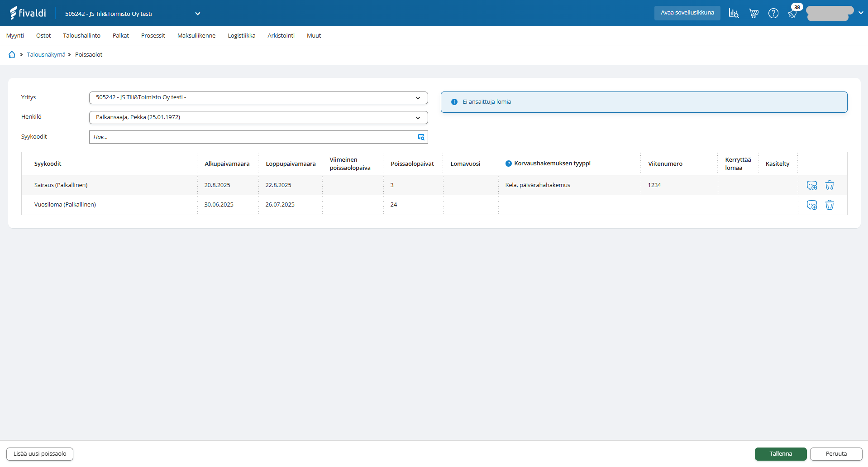This screenshot has height=467, width=868.
Task: Click the help question mark icon
Action: click(x=773, y=13)
